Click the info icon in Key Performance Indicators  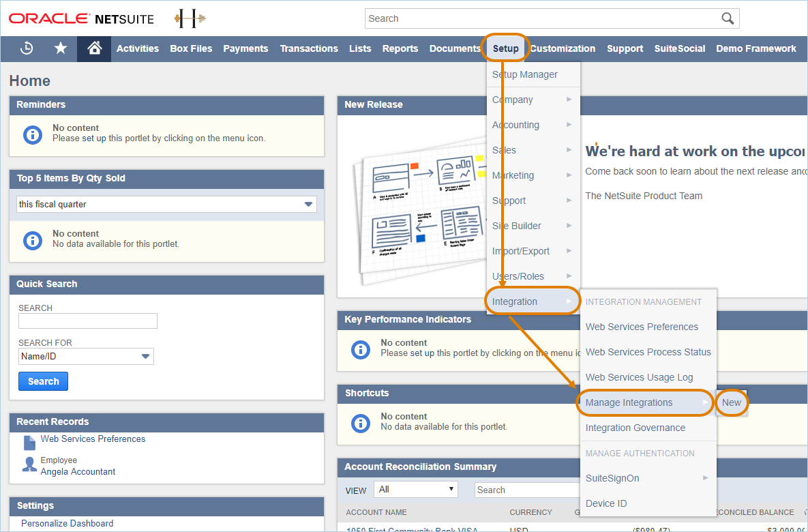pos(361,349)
